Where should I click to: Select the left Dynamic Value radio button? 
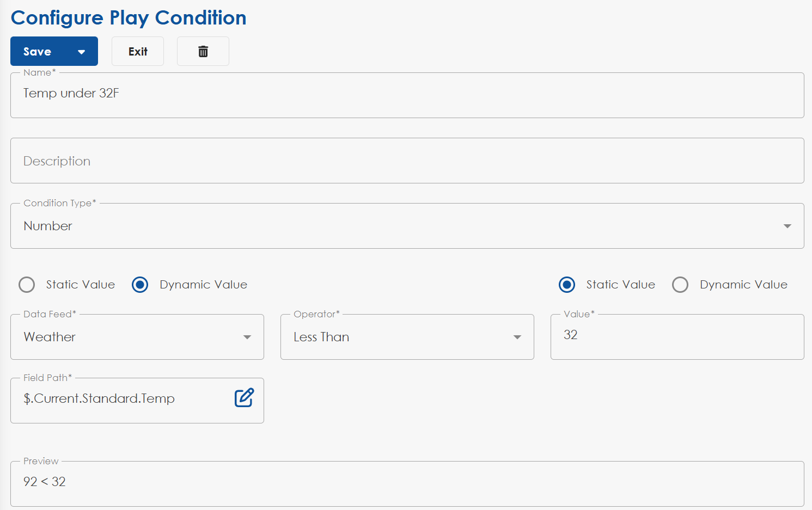tap(140, 285)
